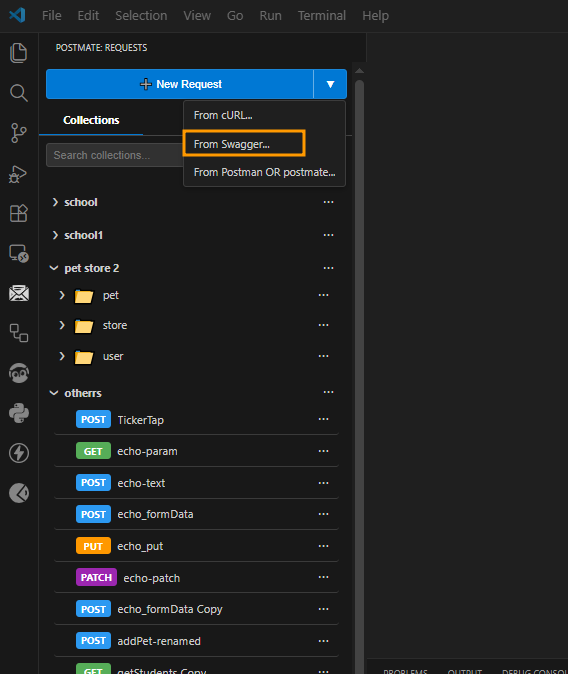Open the Go menu
The image size is (568, 674).
pyautogui.click(x=235, y=15)
